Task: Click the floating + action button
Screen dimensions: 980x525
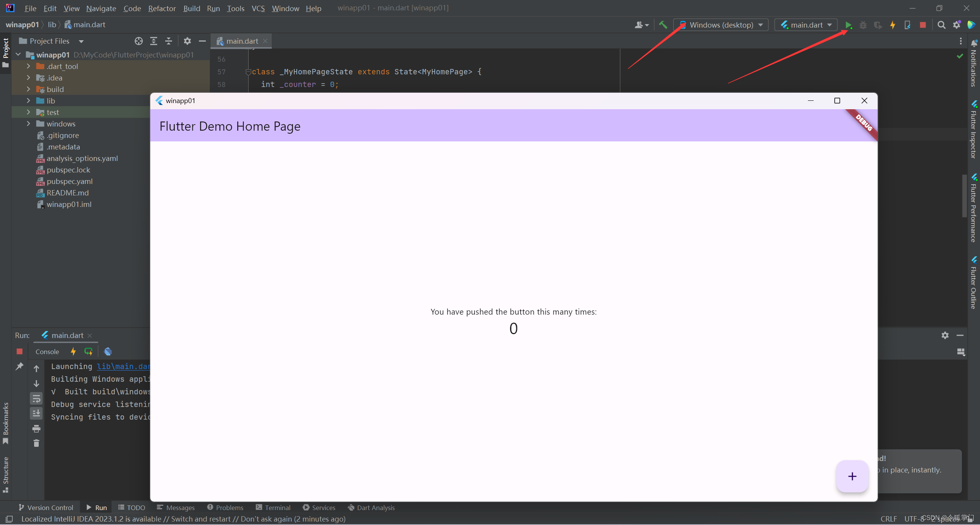Action: tap(852, 476)
